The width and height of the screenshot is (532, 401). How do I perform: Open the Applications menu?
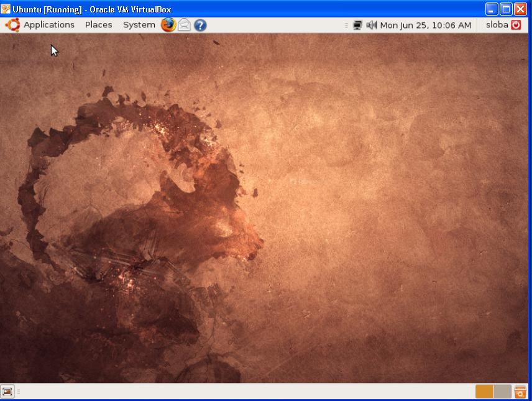tap(49, 25)
